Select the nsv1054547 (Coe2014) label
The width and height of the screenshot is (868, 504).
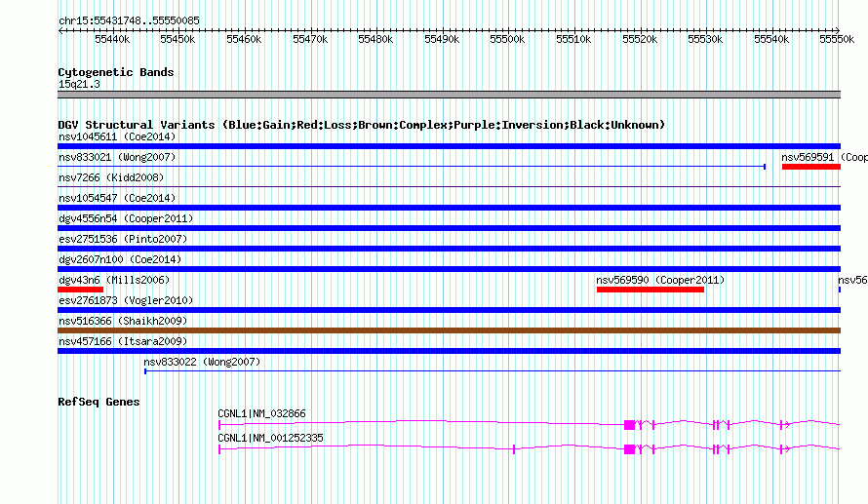click(117, 198)
